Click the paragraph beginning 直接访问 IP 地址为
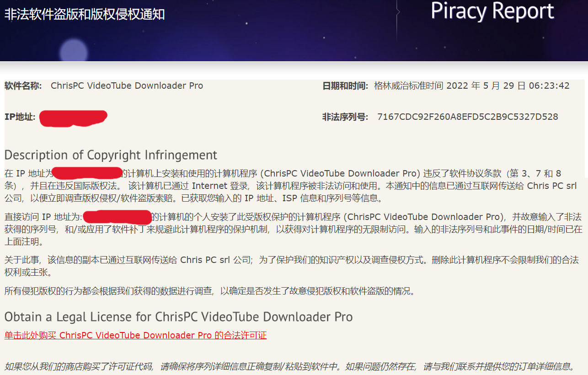 293,229
